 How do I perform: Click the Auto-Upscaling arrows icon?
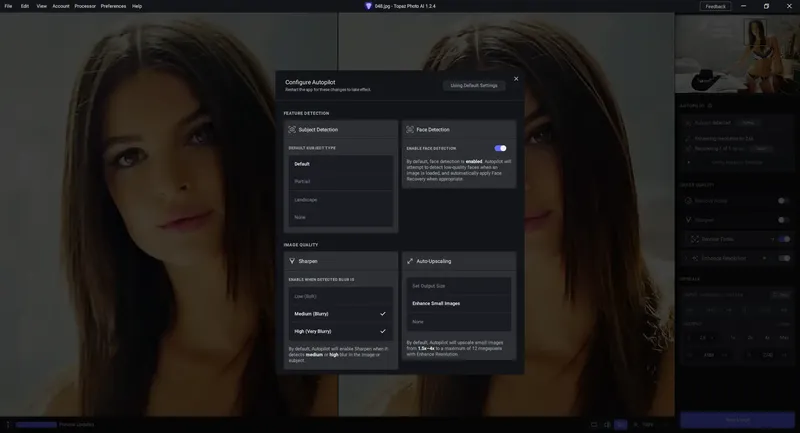(410, 261)
